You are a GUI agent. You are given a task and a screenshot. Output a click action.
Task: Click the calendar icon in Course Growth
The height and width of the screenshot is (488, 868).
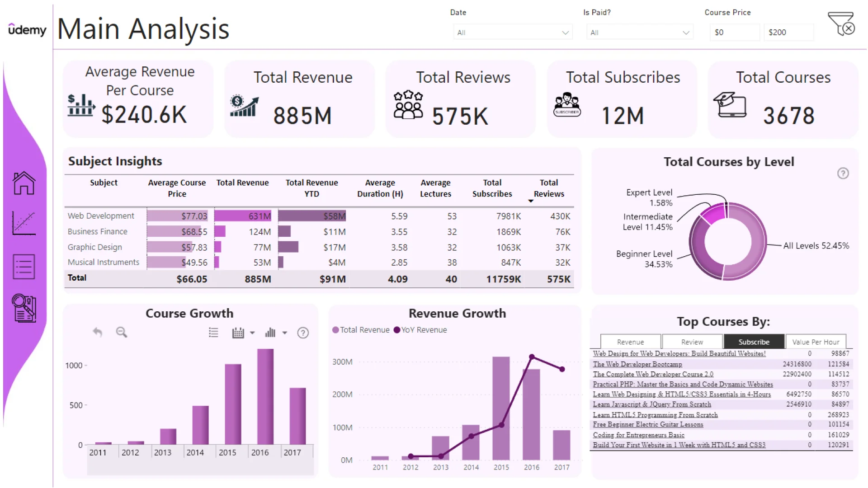238,333
